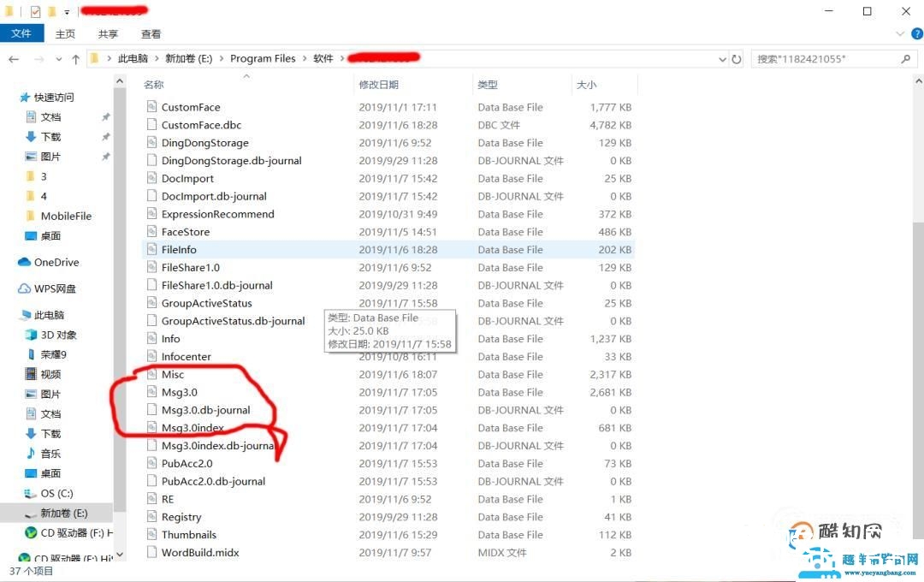
Task: Click the Properties checkmark icon in title bar
Action: (x=35, y=12)
